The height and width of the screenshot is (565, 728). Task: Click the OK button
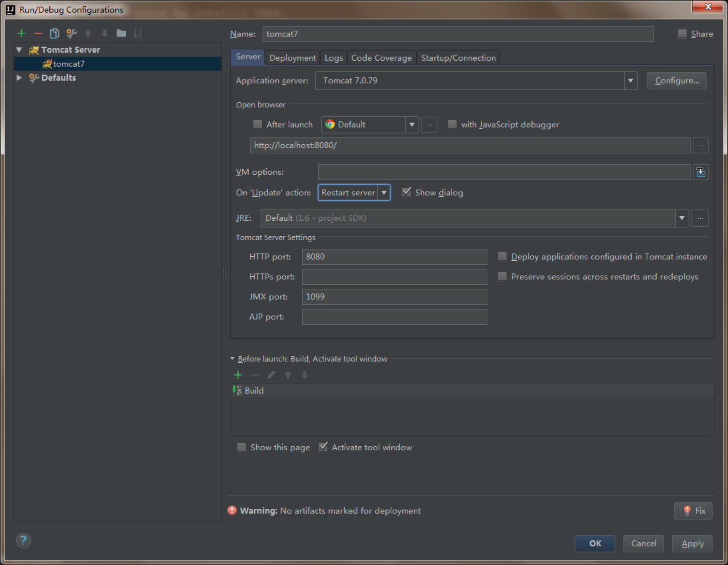(595, 544)
